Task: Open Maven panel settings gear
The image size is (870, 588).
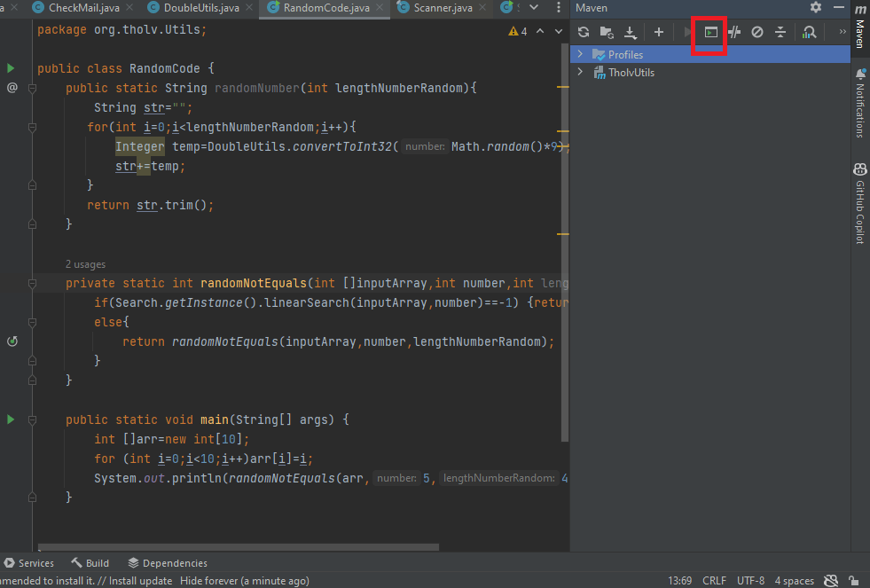Action: coord(815,7)
